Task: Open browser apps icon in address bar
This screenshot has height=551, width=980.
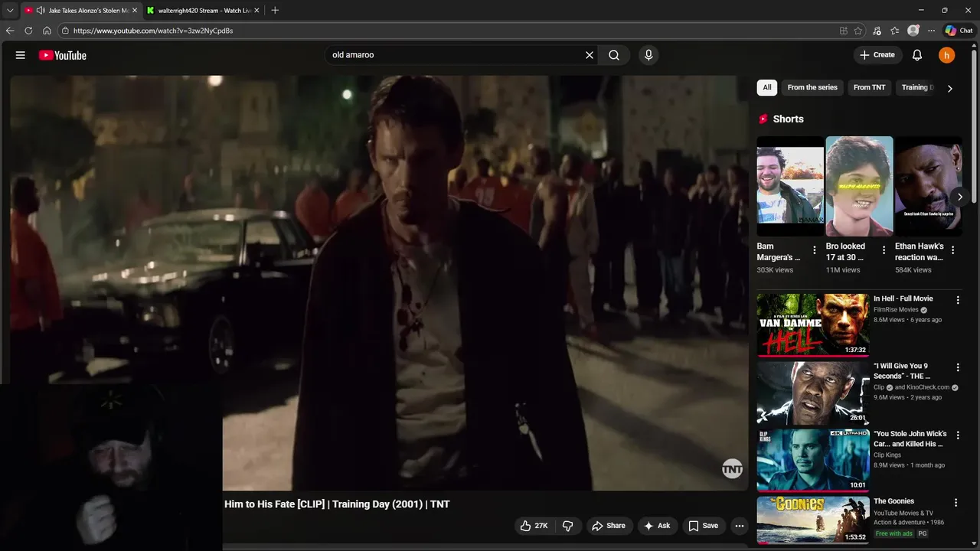Action: (x=844, y=31)
